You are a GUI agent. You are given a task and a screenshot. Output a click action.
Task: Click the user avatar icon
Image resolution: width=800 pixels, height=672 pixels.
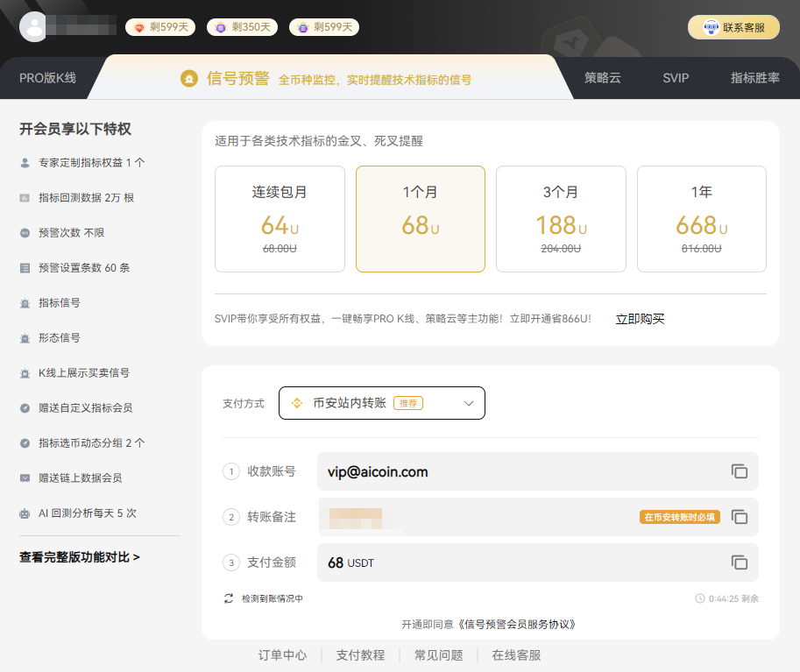click(x=35, y=27)
